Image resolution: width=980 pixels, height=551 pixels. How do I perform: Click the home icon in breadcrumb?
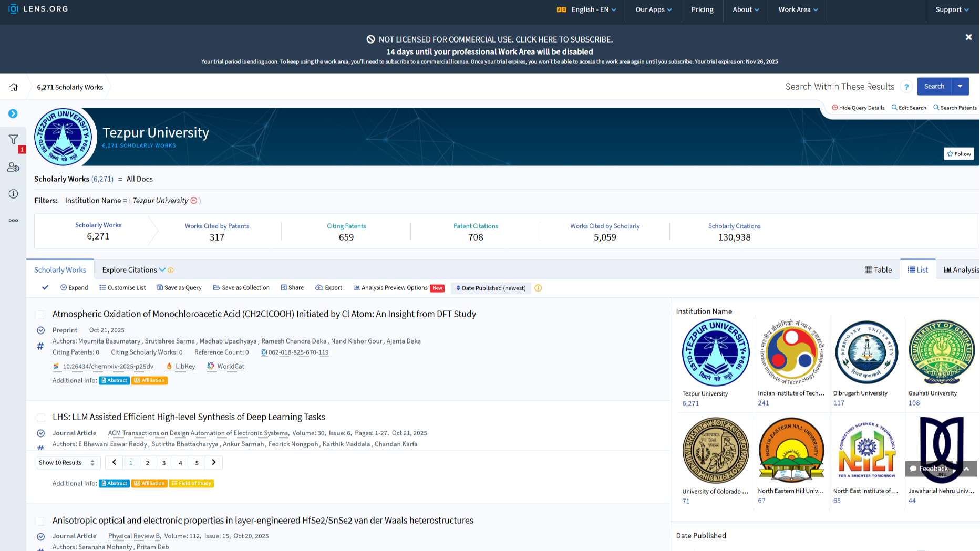[x=14, y=87]
